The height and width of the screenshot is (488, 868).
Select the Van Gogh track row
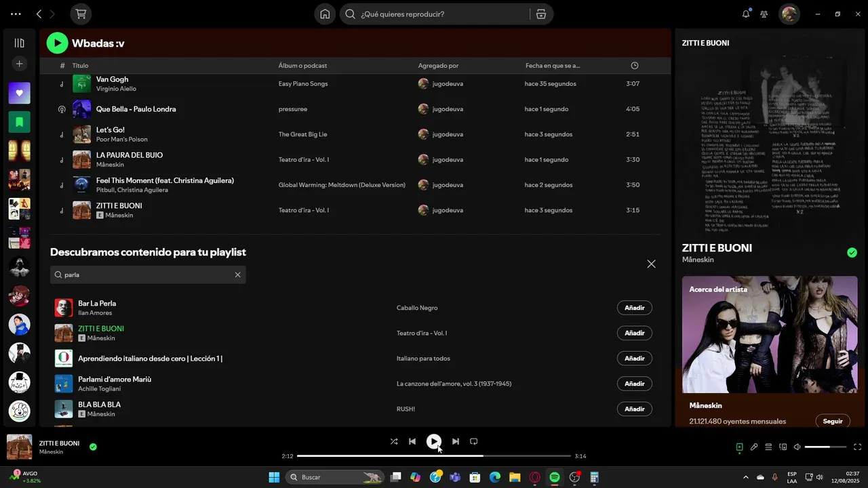[355, 83]
